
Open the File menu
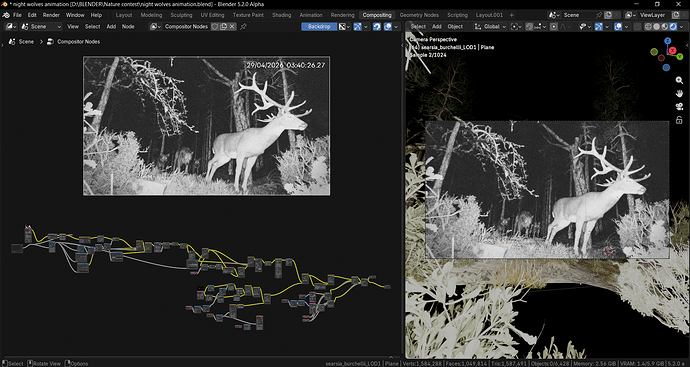[x=17, y=15]
